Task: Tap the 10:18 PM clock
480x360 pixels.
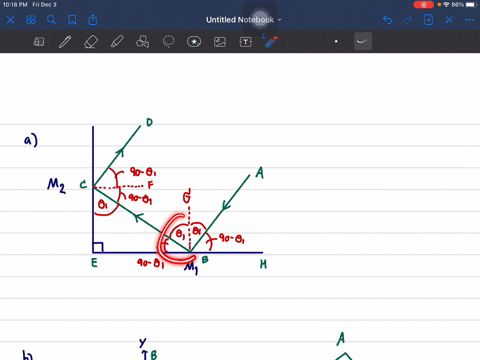Action: pyautogui.click(x=15, y=5)
